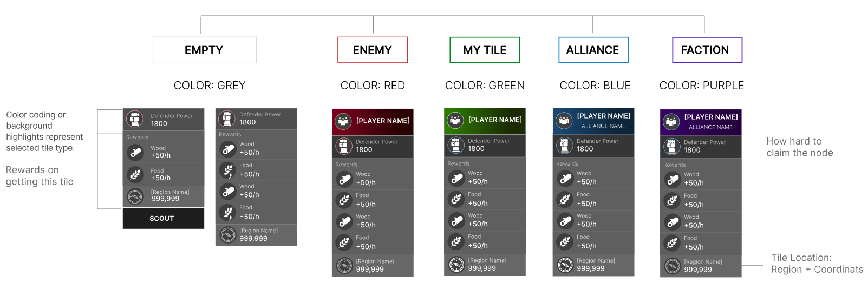Click the player avatar icon in red header
868x282 pixels.
[x=343, y=121]
